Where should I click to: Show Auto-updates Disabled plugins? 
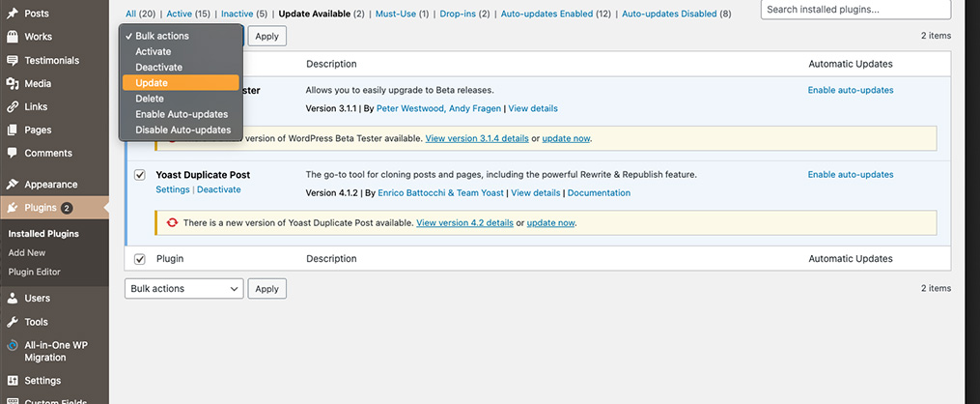pyautogui.click(x=676, y=14)
